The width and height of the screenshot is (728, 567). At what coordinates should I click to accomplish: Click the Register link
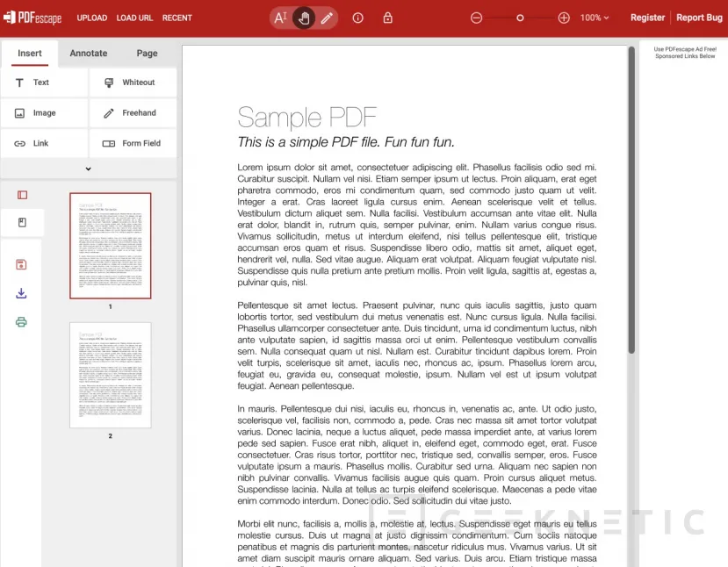point(647,18)
